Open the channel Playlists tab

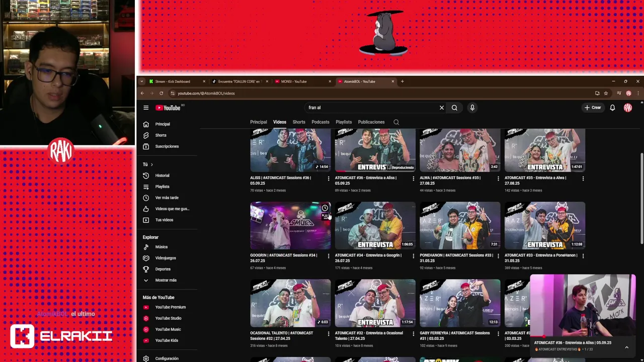(344, 122)
